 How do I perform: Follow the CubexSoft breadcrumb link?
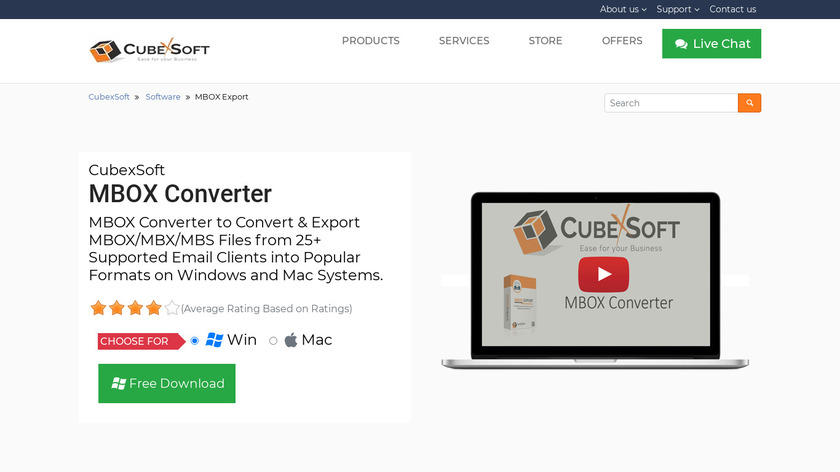click(x=109, y=97)
